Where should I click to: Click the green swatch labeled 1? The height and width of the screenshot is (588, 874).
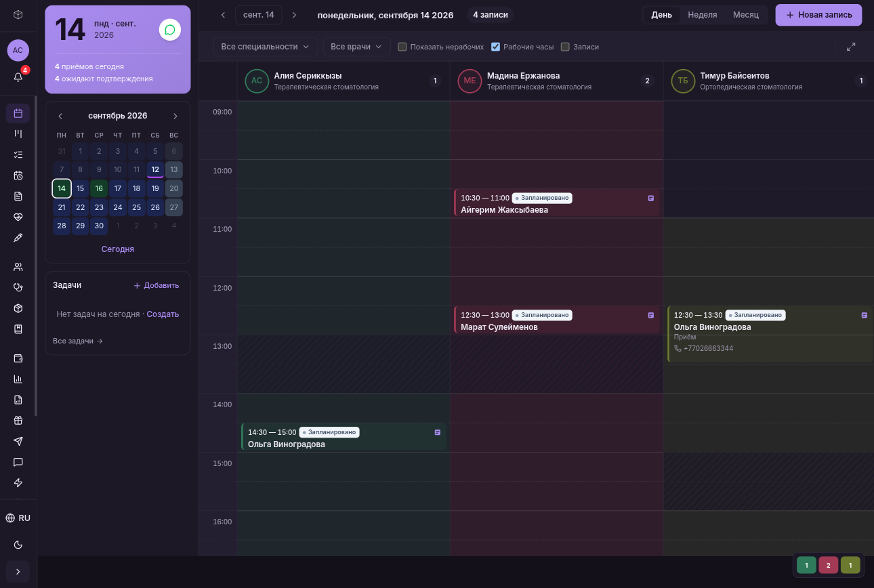point(807,565)
